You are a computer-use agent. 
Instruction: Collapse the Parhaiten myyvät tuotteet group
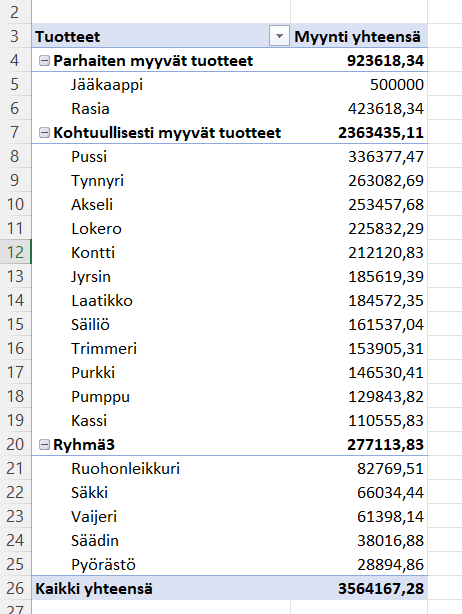pos(45,61)
